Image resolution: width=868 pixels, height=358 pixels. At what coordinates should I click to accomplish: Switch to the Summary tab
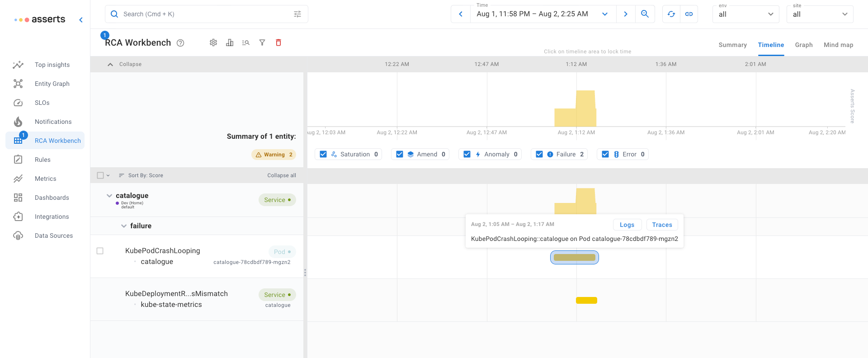point(732,45)
